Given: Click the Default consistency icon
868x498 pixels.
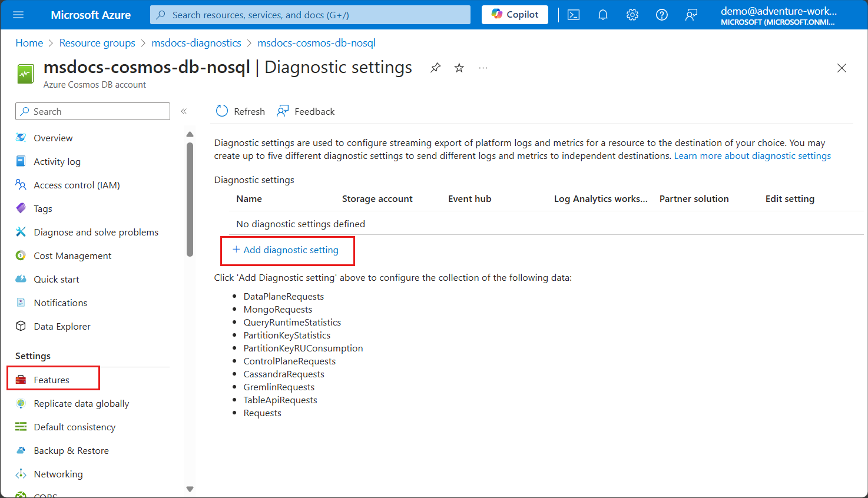Looking at the screenshot, I should pyautogui.click(x=21, y=427).
